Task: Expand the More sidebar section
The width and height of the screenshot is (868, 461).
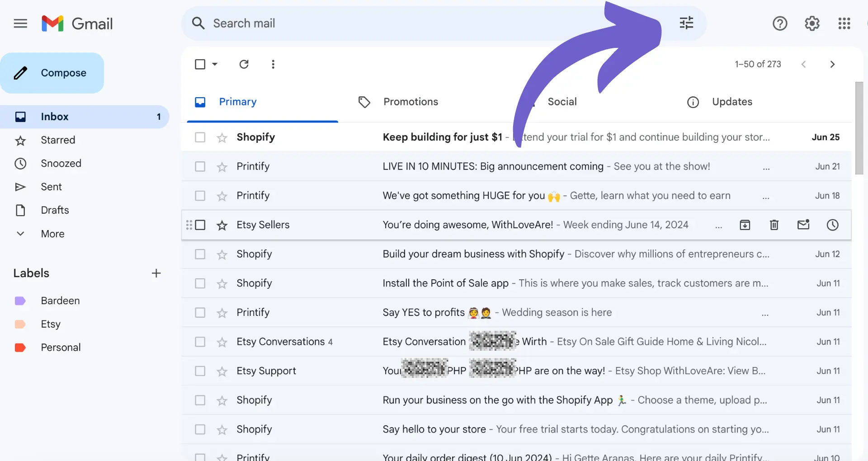Action: [53, 234]
